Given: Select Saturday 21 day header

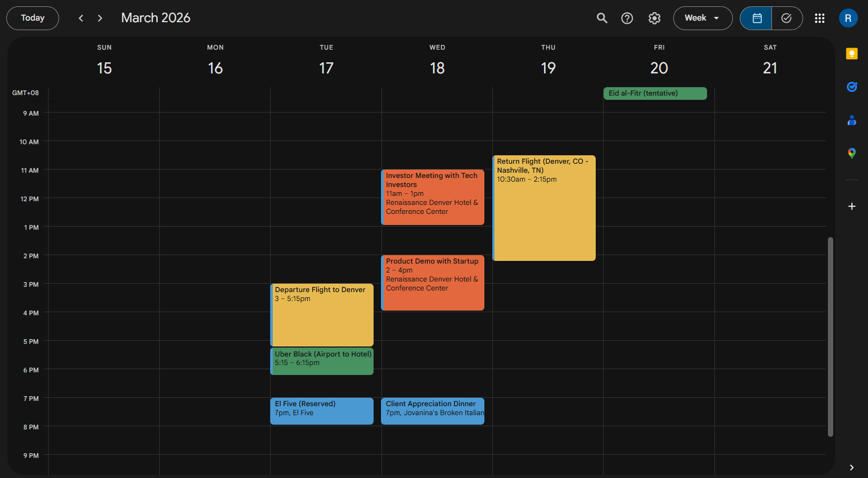Looking at the screenshot, I should point(770,68).
